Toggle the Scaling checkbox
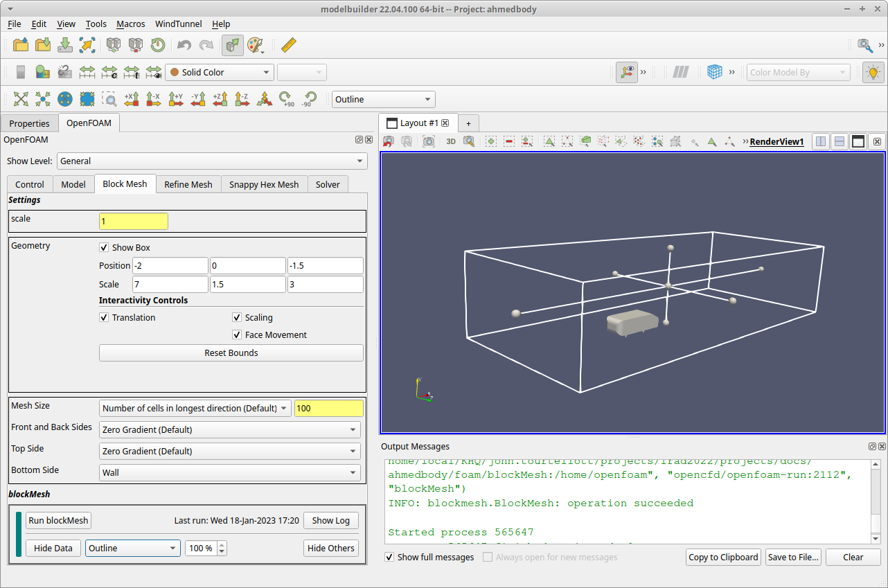Image resolution: width=888 pixels, height=588 pixels. (237, 317)
